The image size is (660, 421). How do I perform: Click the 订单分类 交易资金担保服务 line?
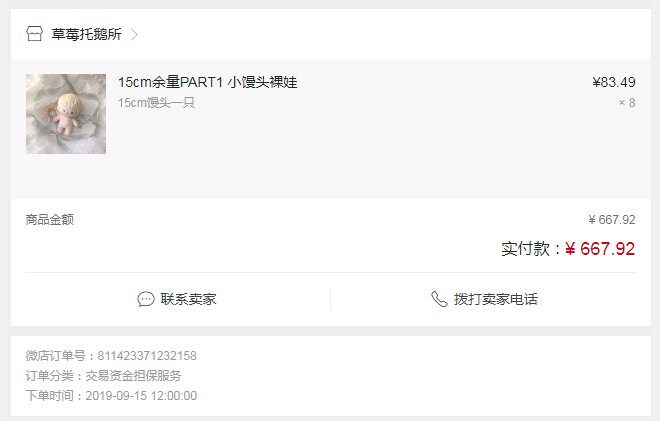(104, 376)
